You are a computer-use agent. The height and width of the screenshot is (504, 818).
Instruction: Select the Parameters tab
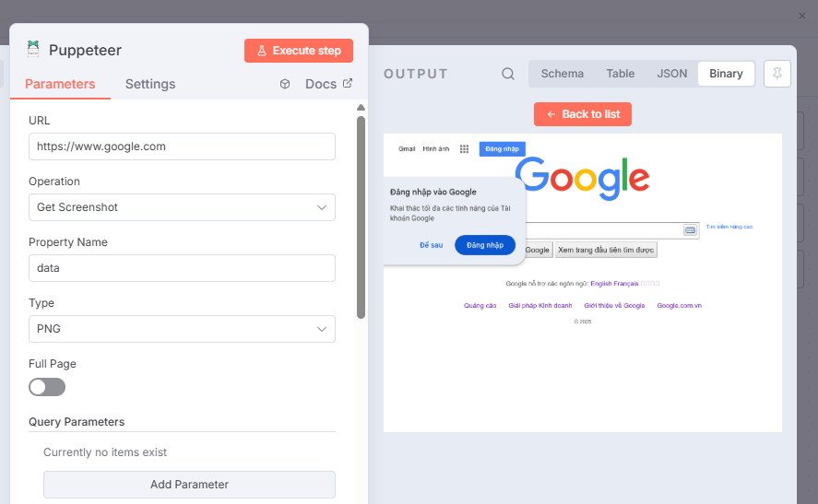pyautogui.click(x=60, y=84)
